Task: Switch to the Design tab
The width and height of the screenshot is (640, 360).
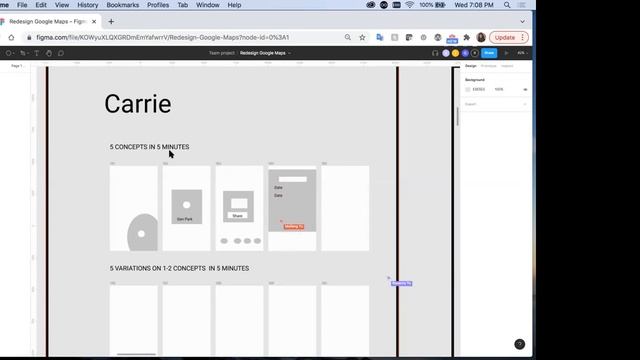Action: 471,66
